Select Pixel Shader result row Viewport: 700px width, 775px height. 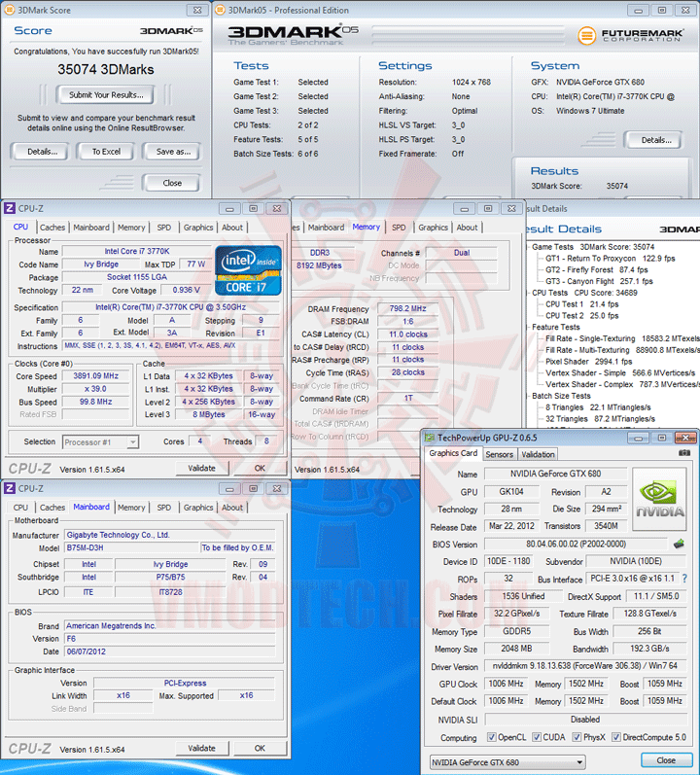[x=589, y=362]
